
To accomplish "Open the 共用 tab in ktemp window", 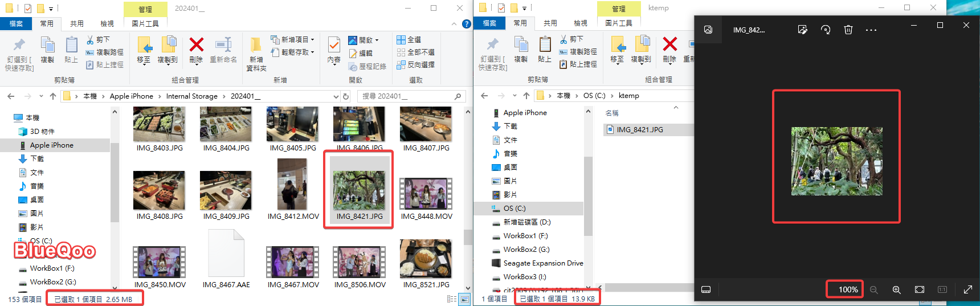I will (x=550, y=23).
